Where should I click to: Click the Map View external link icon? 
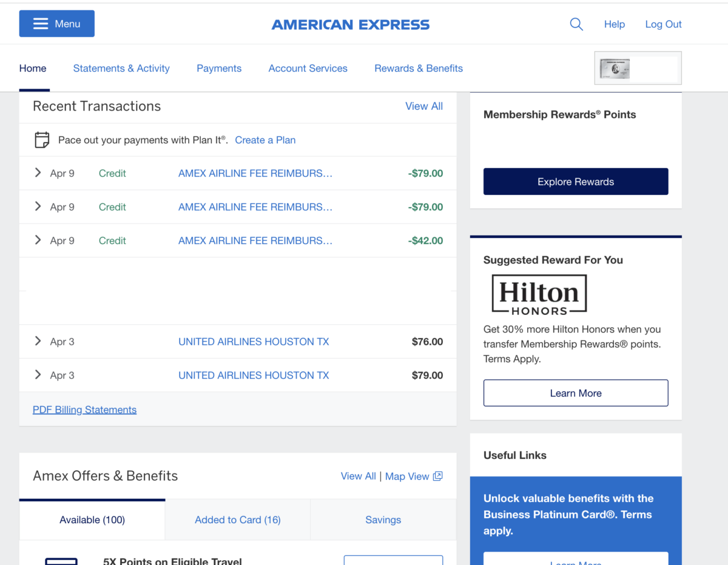tap(437, 476)
